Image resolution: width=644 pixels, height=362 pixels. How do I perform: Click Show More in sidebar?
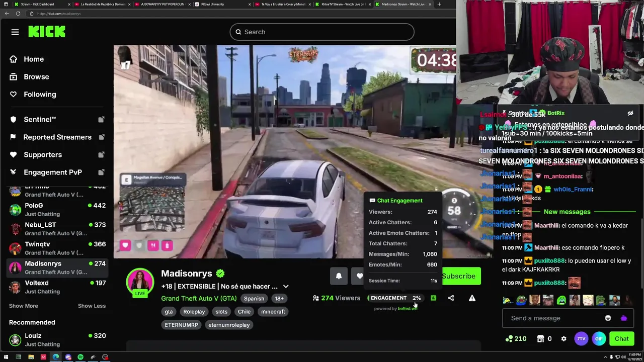(x=23, y=306)
